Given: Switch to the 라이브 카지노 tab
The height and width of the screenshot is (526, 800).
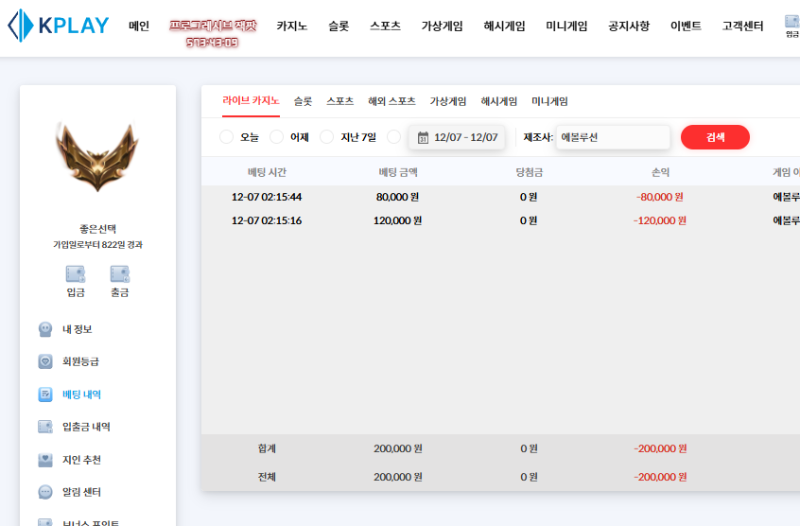Looking at the screenshot, I should click(x=251, y=101).
